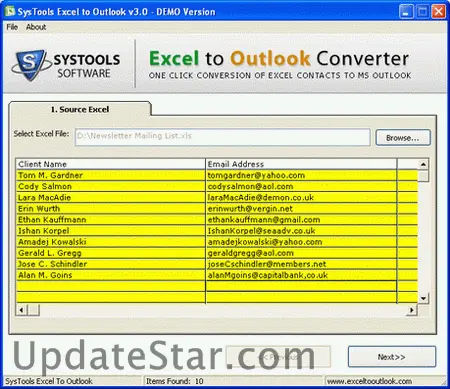
Task: Click the alanMgoins@capitalbank.co.uk email cell
Action: click(301, 275)
